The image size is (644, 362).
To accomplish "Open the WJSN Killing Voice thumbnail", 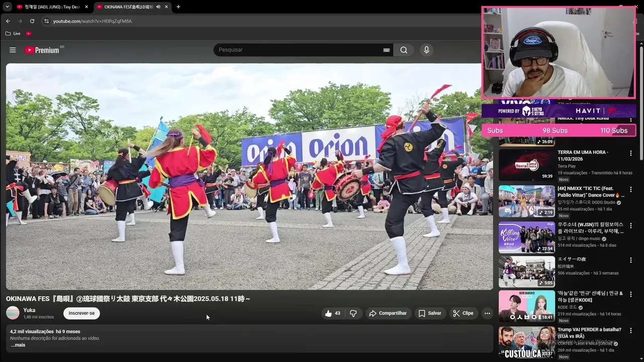I will (x=527, y=237).
